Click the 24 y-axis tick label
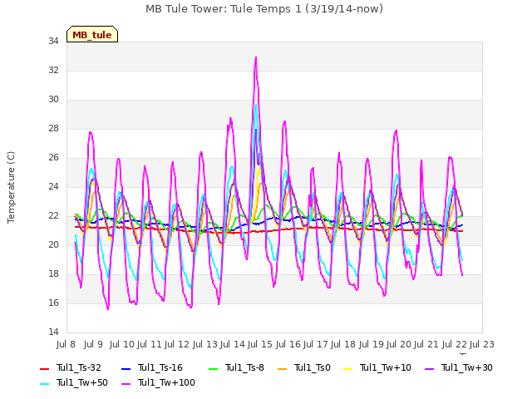 (53, 186)
